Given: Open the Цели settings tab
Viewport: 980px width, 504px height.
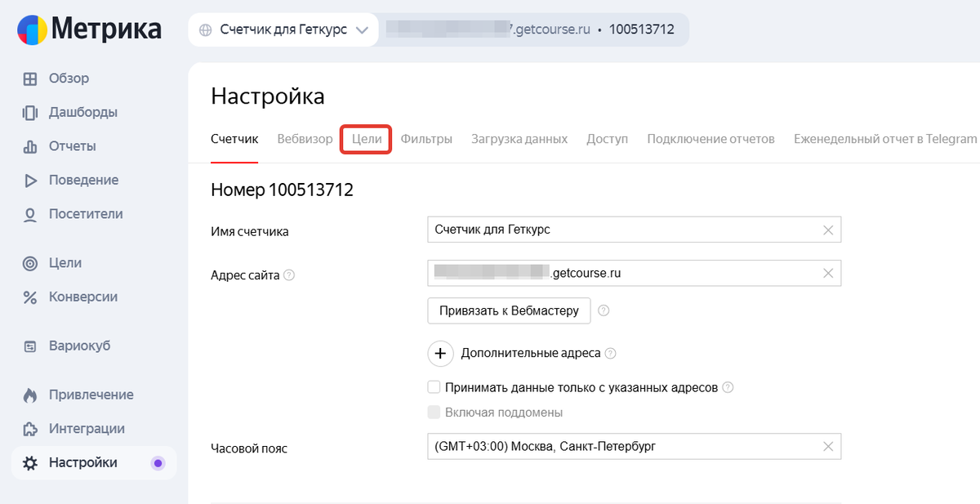Looking at the screenshot, I should (367, 139).
